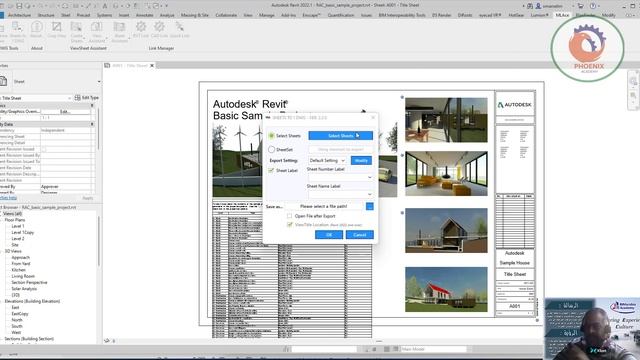Open the Manage ribbon tab
Viewport: 640px width, 360px height.
[x=267, y=15]
